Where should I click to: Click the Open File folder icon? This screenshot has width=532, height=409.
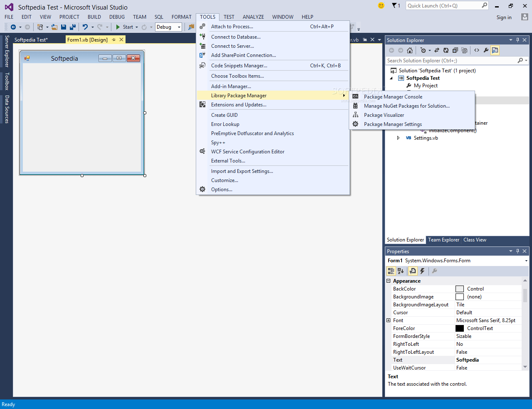(54, 27)
